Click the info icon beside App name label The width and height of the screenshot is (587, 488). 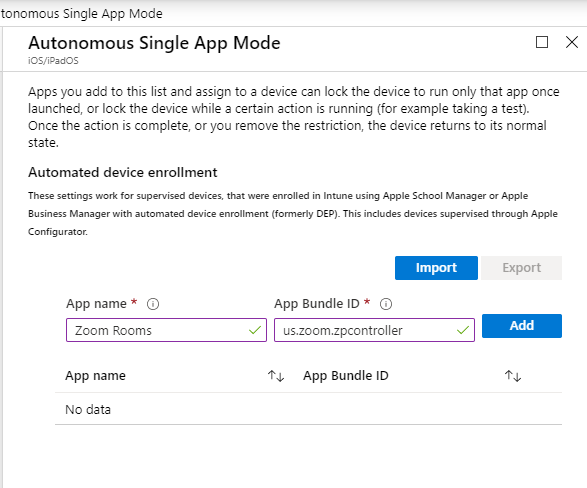coord(153,304)
